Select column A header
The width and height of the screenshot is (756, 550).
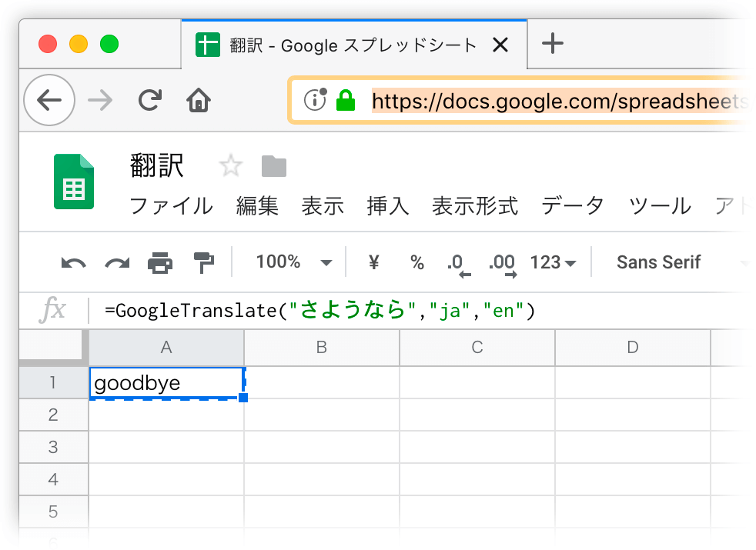click(166, 347)
